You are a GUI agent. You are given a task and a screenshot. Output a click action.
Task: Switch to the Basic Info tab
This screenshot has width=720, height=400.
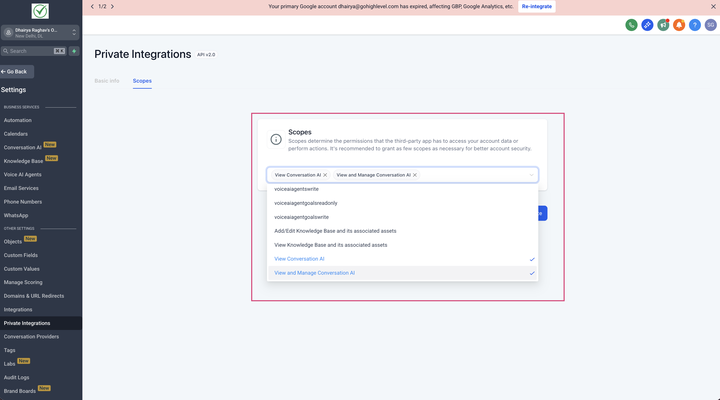coord(107,80)
